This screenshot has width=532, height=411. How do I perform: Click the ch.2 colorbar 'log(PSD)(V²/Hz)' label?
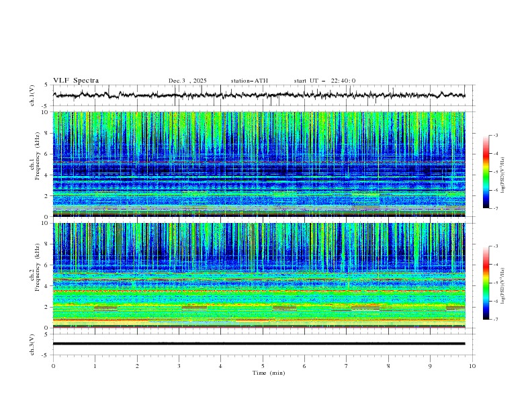click(x=503, y=286)
